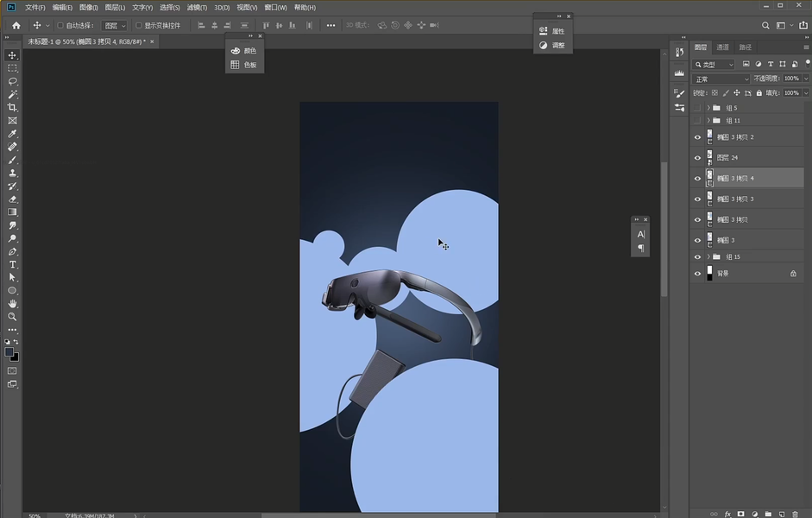The width and height of the screenshot is (812, 518).
Task: Select the Rectangular Marquee tool
Action: [x=12, y=68]
